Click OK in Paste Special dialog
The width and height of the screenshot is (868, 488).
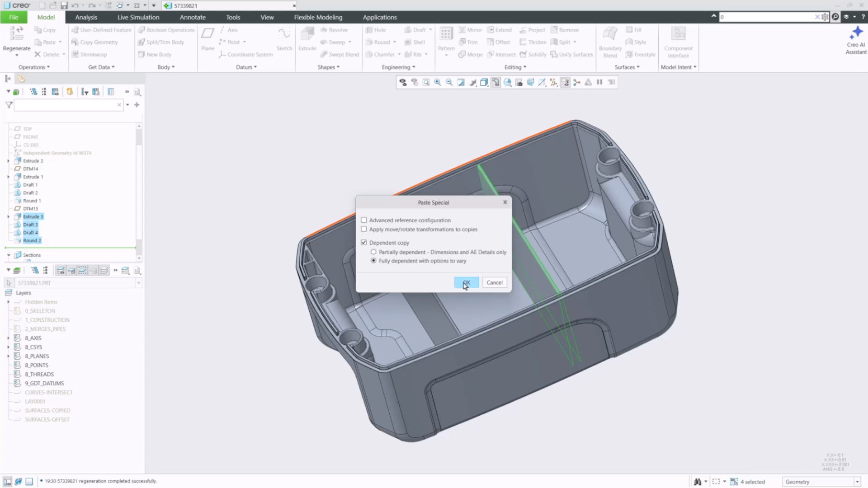pyautogui.click(x=466, y=282)
